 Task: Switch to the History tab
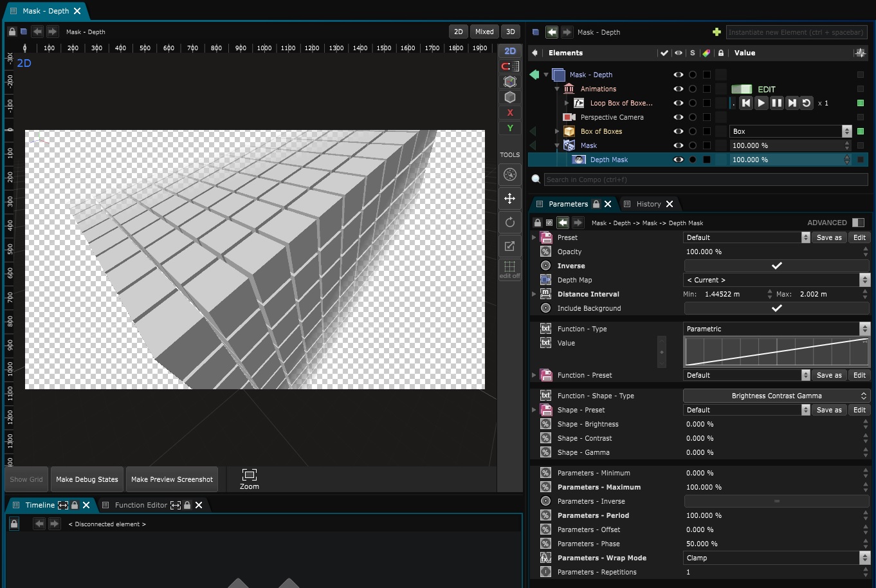tap(648, 204)
